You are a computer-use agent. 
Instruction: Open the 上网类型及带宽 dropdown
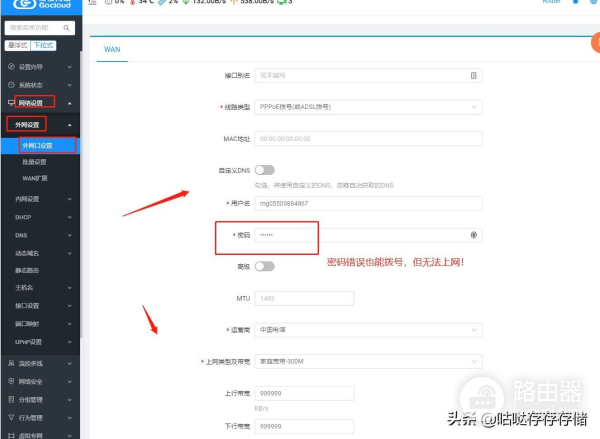(368, 361)
